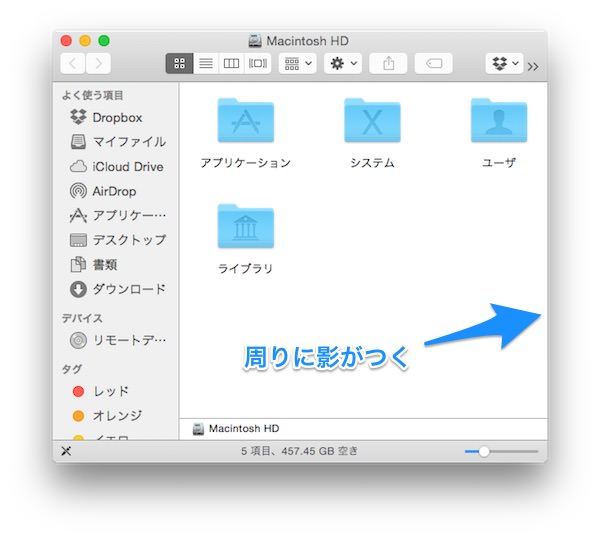Screen dimensions: 600x538
Task: Show more toolbar items via double chevron
Action: click(533, 67)
